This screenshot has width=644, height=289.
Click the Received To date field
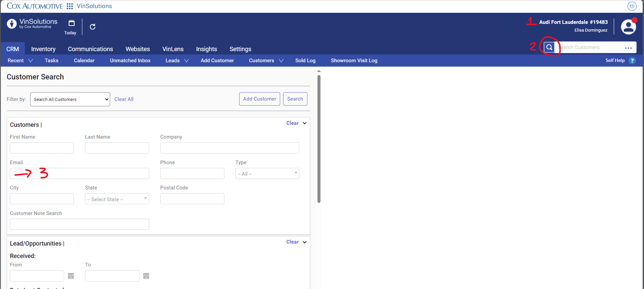click(x=112, y=276)
